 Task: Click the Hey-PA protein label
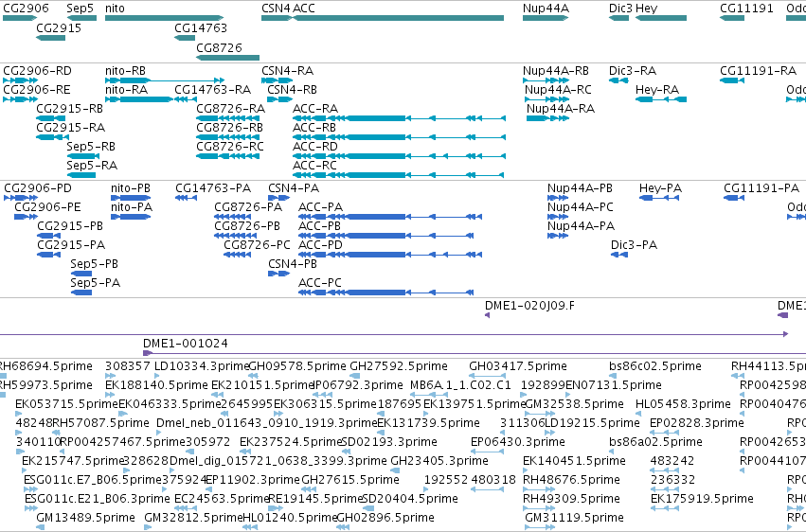(660, 188)
